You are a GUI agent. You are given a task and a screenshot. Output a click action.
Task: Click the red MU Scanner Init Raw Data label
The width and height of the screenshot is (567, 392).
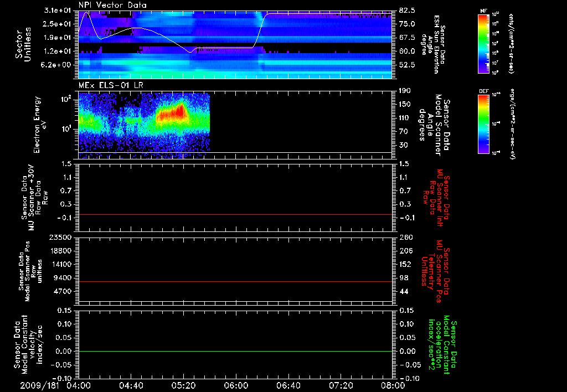point(436,198)
